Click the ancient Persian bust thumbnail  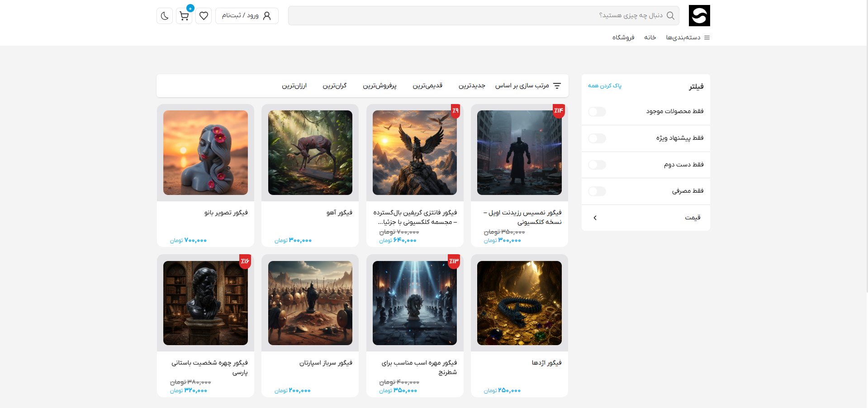205,303
